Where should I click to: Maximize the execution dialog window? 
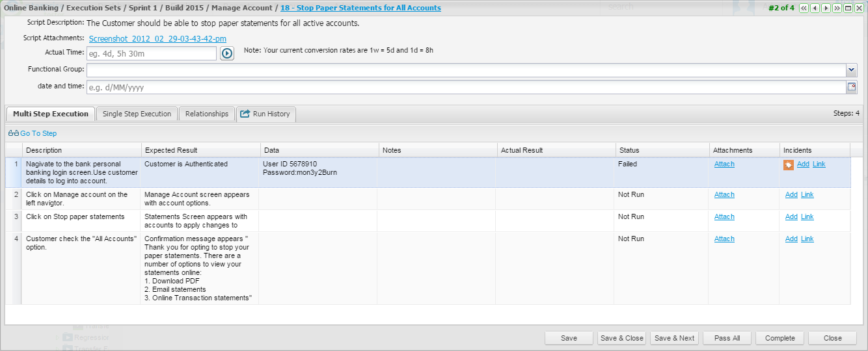pyautogui.click(x=848, y=8)
